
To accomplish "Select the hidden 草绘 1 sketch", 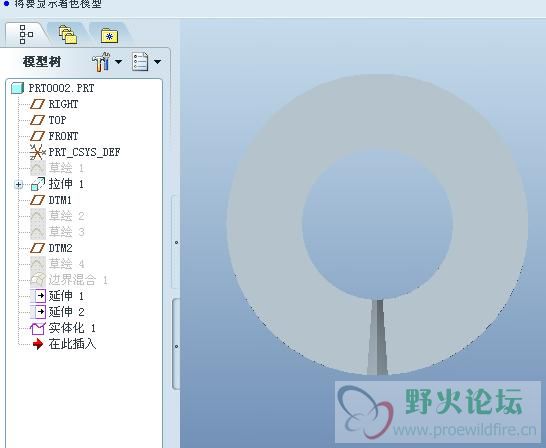I will 57,168.
